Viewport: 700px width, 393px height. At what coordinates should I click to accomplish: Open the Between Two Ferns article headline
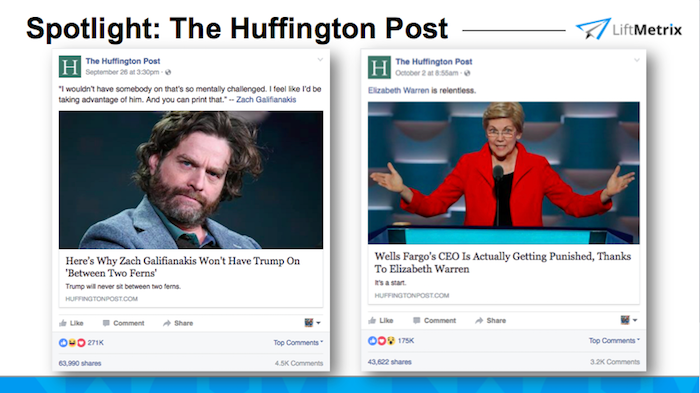183,267
